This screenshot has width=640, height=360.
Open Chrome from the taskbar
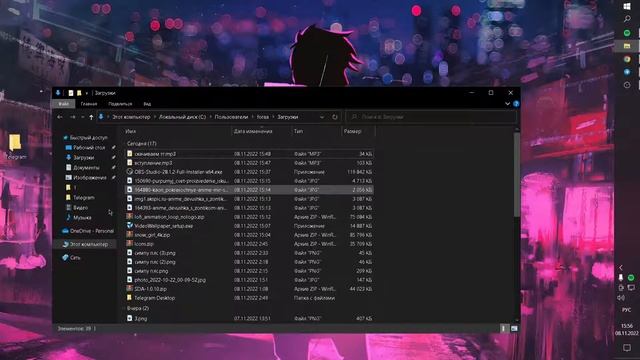coord(627,59)
